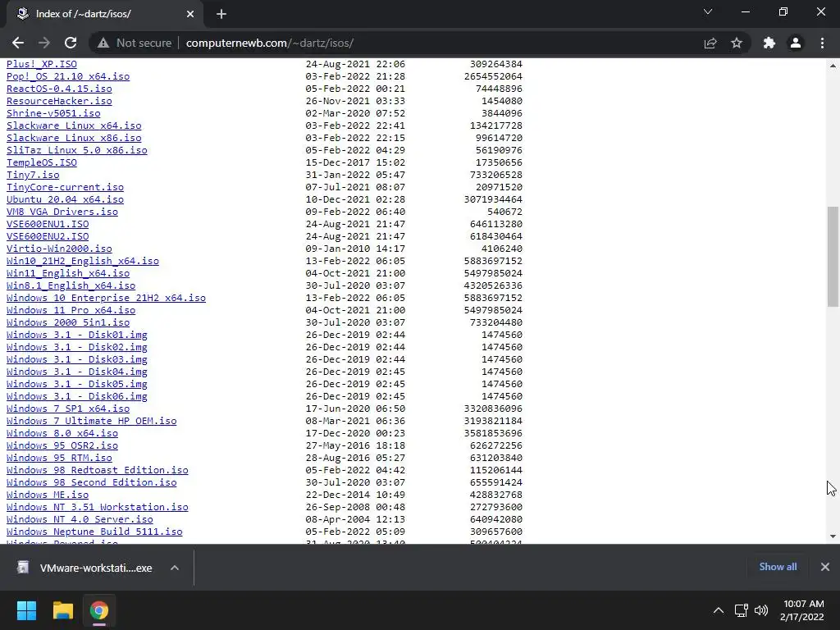The image size is (840, 630).
Task: Open TinyCore-current.iso link
Action: point(66,187)
